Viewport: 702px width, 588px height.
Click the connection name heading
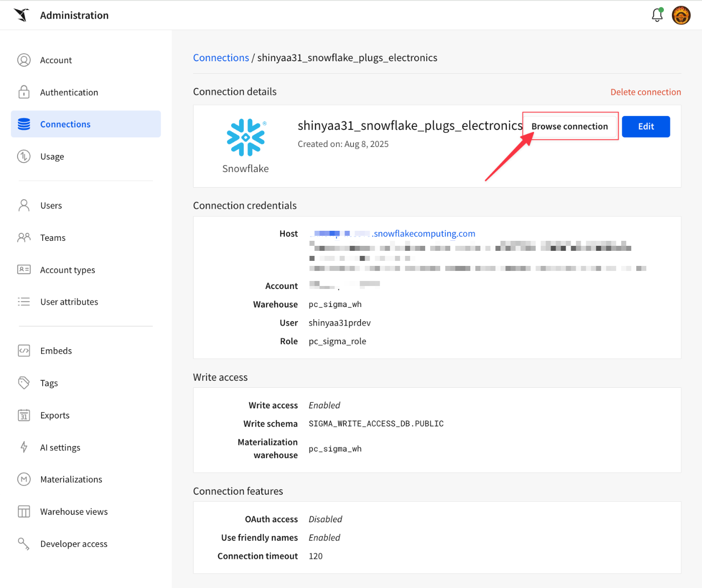pyautogui.click(x=410, y=125)
